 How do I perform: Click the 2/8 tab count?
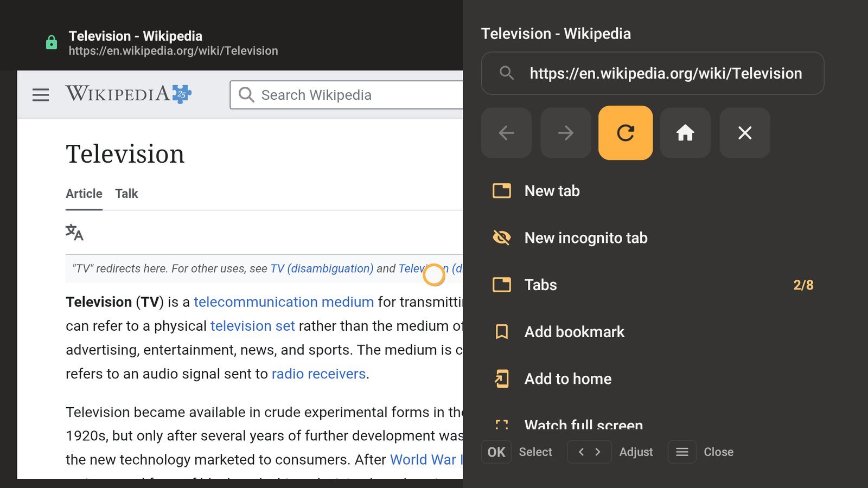point(803,285)
